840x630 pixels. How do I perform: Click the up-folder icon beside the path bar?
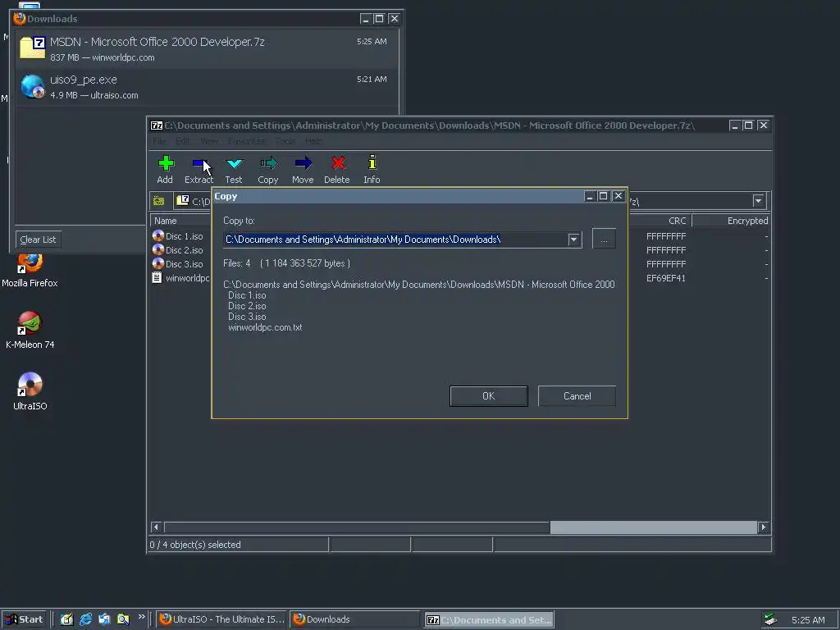point(158,201)
